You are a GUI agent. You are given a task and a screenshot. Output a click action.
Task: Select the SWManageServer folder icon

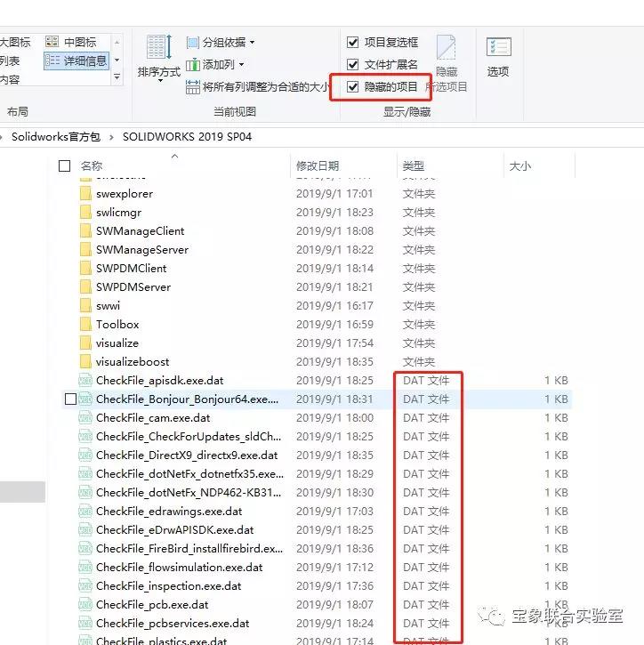(x=85, y=250)
